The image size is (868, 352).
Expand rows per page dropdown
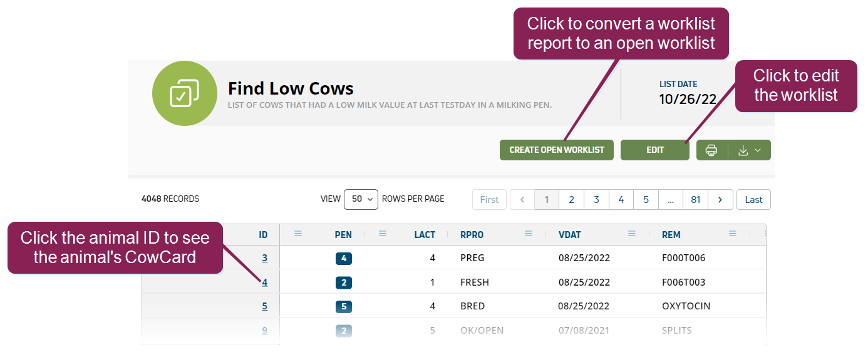coord(361,199)
